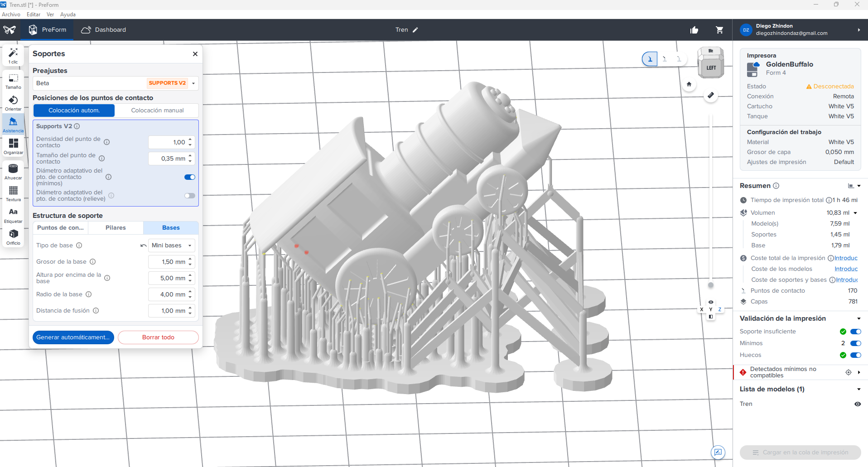The image size is (868, 467).
Task: Click Introduc link for Coste total
Action: [x=846, y=258]
